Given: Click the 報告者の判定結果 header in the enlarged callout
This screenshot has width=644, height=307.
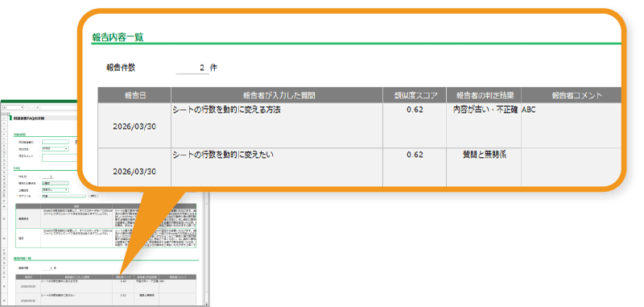Looking at the screenshot, I should (484, 95).
